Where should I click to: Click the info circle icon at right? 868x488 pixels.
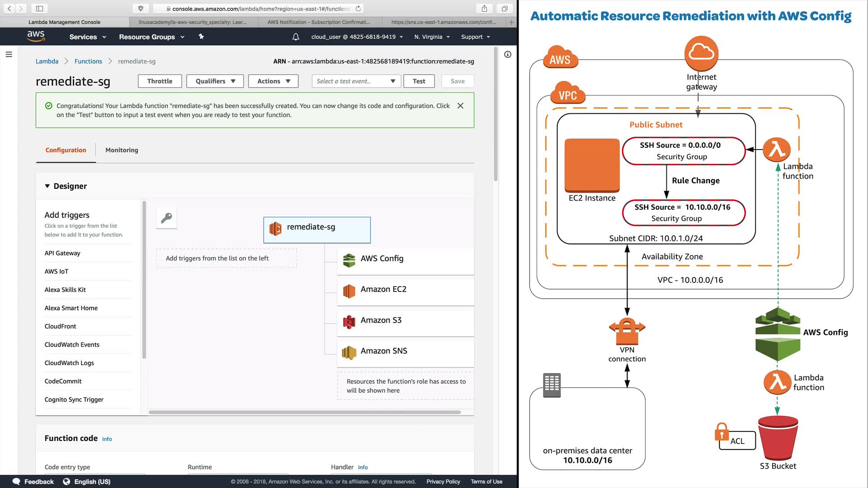pos(508,54)
